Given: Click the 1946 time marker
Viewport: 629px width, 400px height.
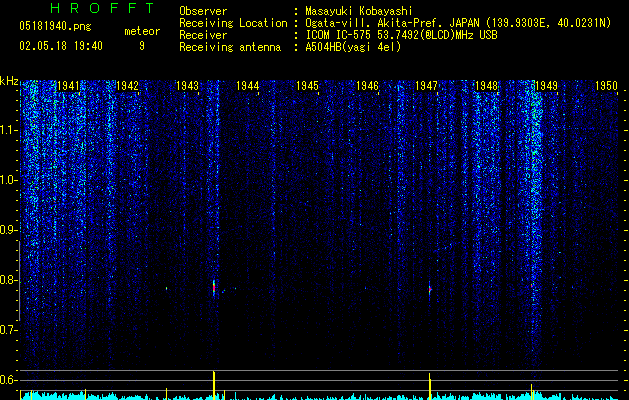Looking at the screenshot, I should [367, 85].
